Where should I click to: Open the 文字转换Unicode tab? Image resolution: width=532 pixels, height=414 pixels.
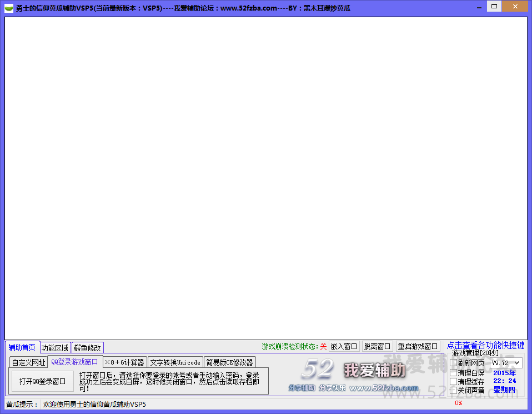click(x=175, y=362)
